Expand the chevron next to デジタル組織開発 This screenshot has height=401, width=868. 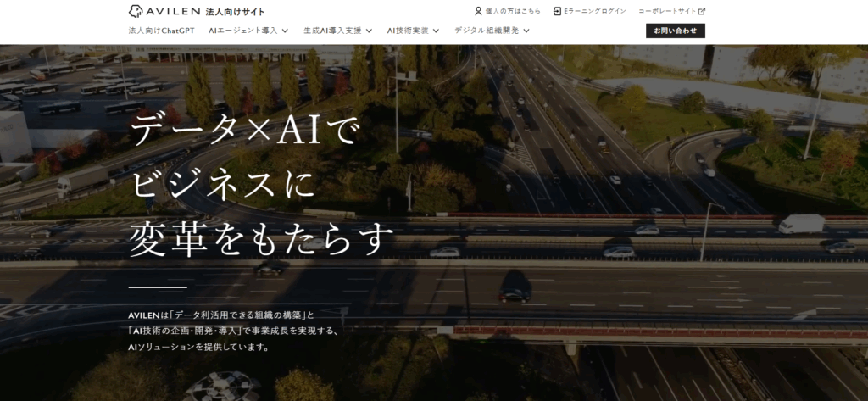[526, 31]
